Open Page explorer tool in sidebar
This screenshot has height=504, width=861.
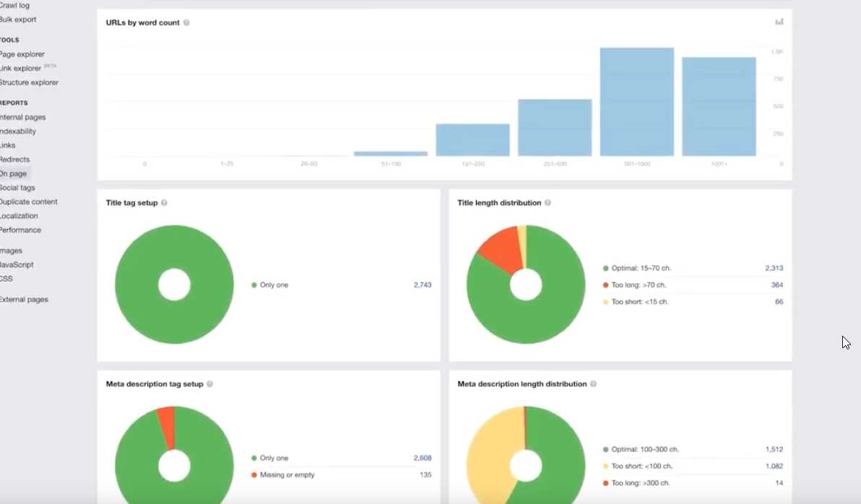(x=22, y=54)
